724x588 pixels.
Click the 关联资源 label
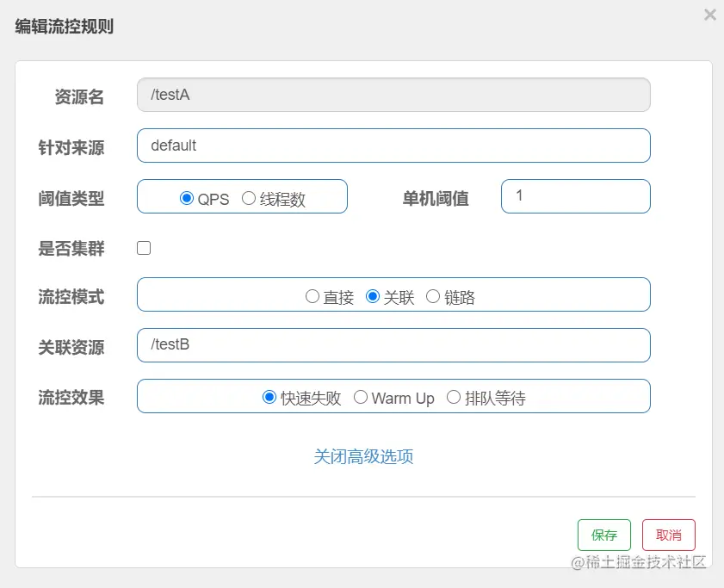pos(71,347)
